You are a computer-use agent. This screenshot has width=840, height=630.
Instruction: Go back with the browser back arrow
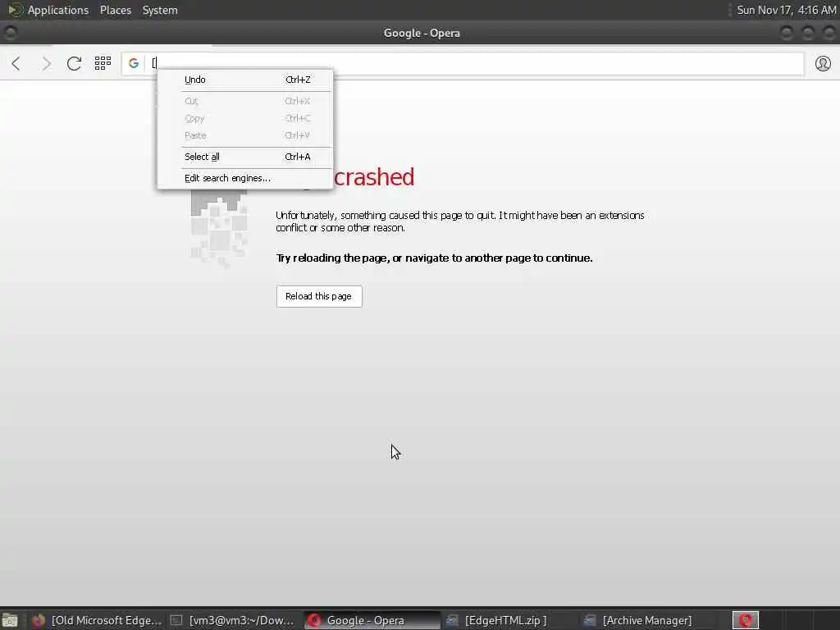click(16, 63)
